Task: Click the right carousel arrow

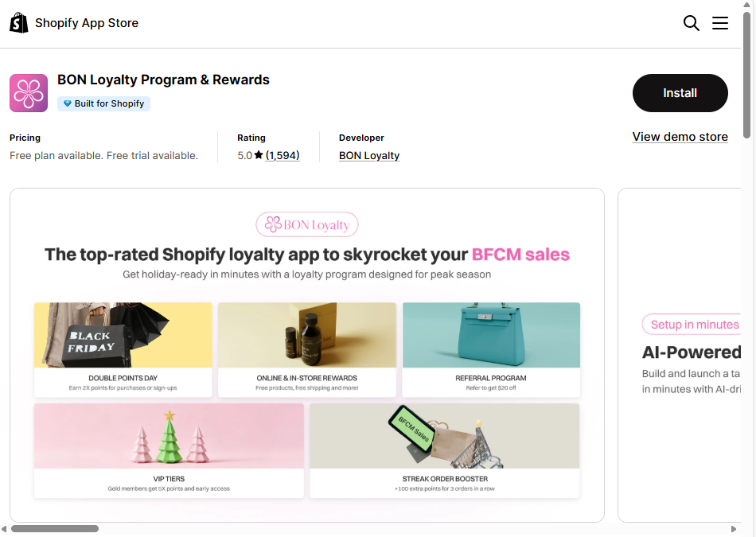Action: pyautogui.click(x=734, y=527)
